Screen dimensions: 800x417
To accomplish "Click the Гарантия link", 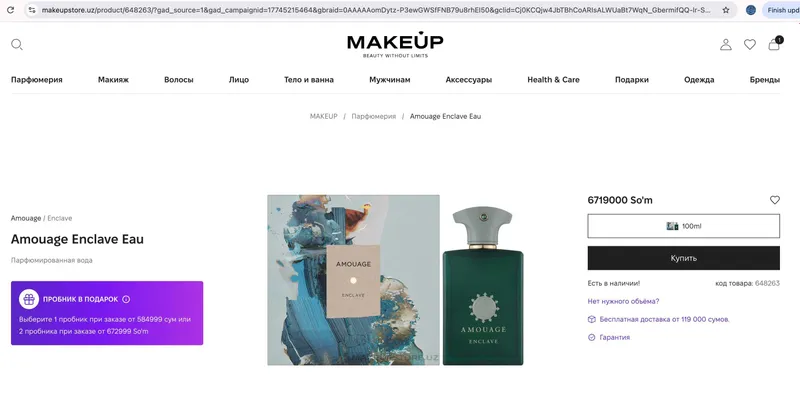I will [x=615, y=337].
